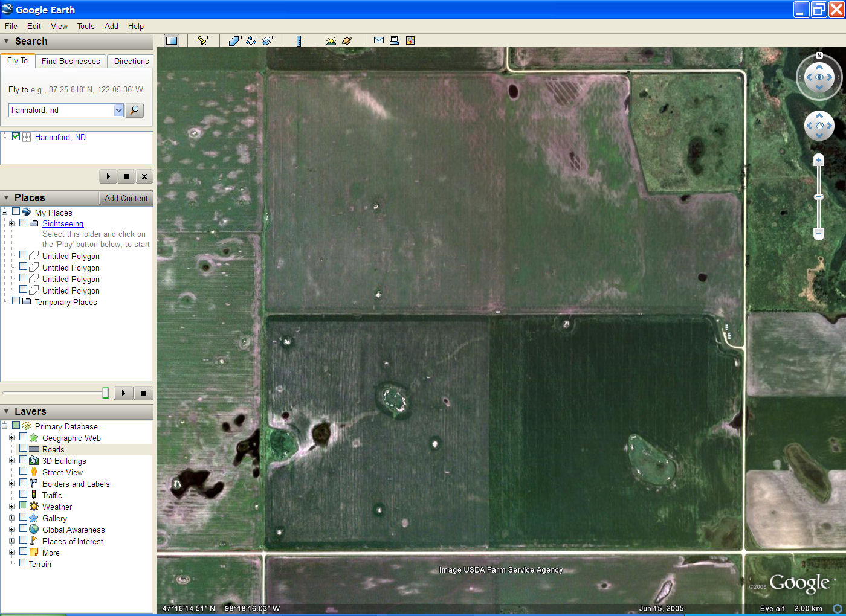This screenshot has height=616, width=846.
Task: Open the Tools menu
Action: pos(86,26)
